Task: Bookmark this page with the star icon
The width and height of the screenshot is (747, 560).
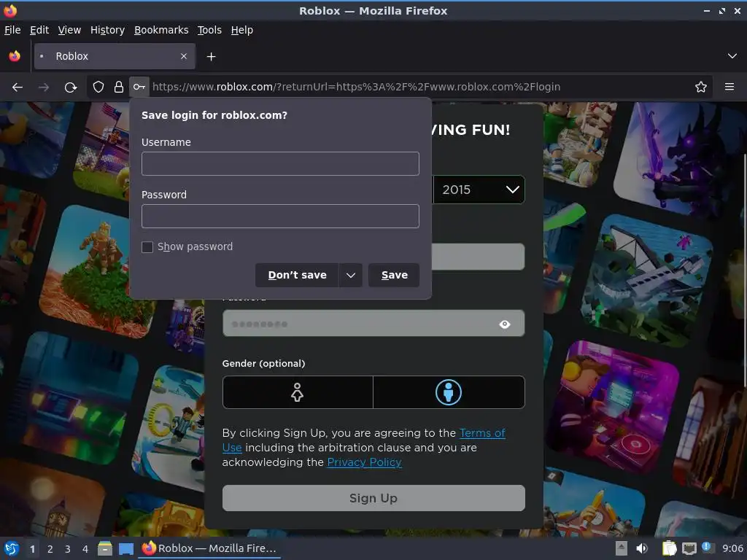Action: point(700,87)
